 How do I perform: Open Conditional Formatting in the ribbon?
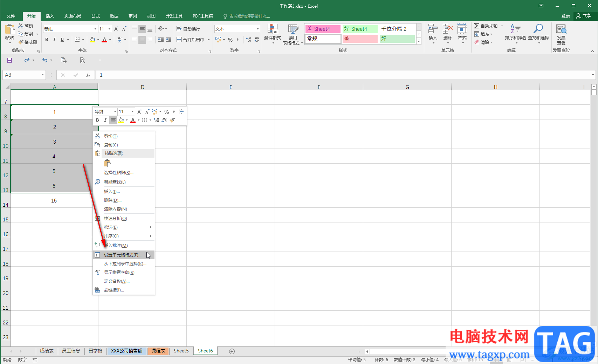[272, 34]
